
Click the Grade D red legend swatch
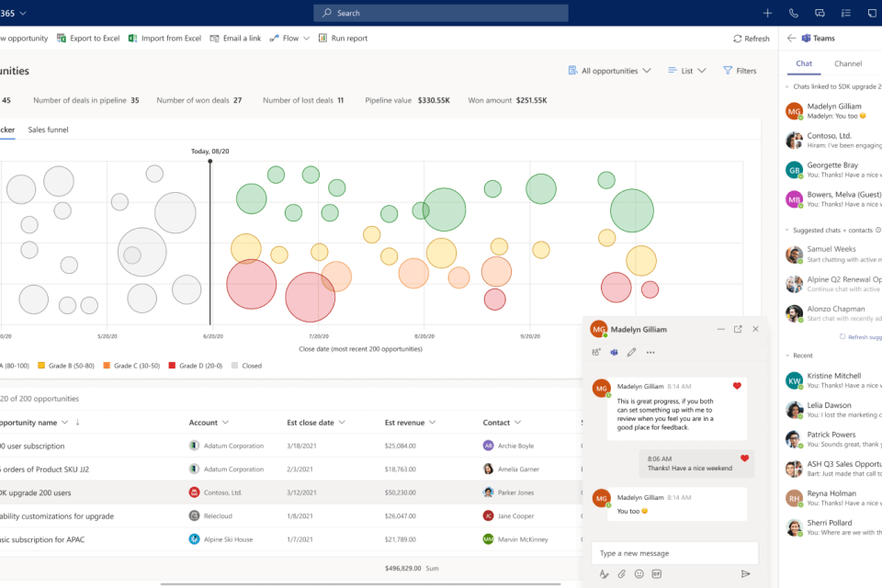pos(172,366)
